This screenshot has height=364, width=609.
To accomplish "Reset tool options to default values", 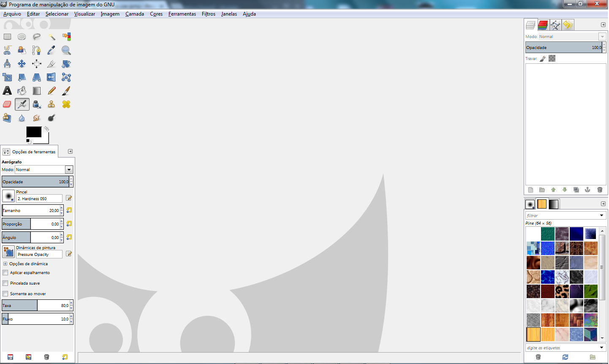I will coord(65,357).
